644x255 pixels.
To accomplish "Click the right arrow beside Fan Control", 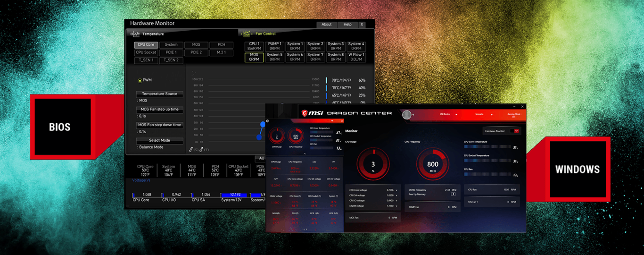I will [252, 34].
